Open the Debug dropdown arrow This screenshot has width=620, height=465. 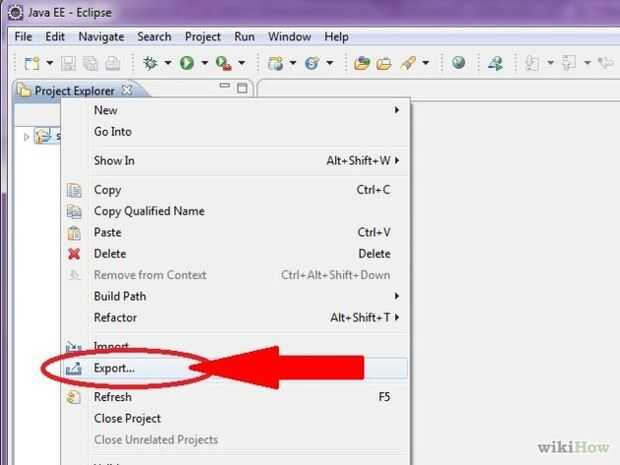(168, 62)
